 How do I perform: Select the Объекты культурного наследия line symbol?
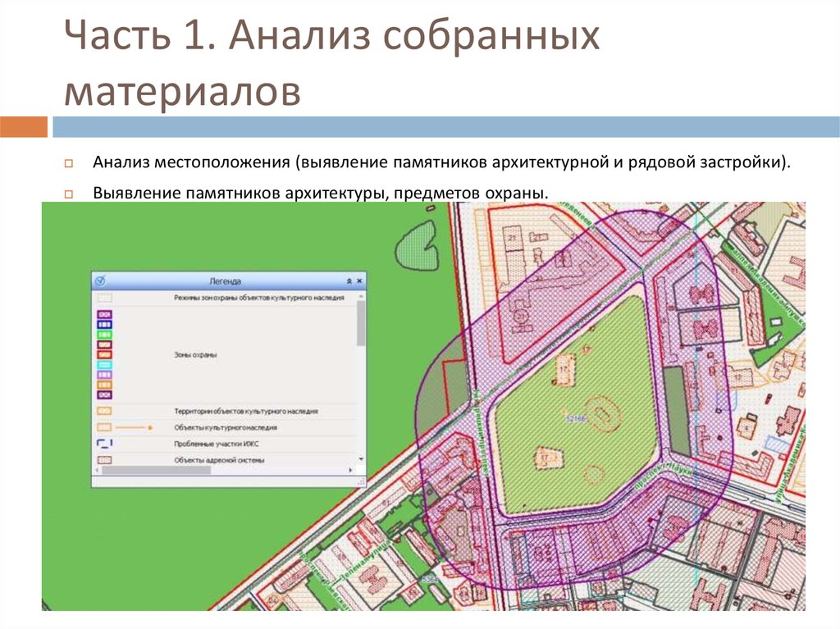point(133,427)
